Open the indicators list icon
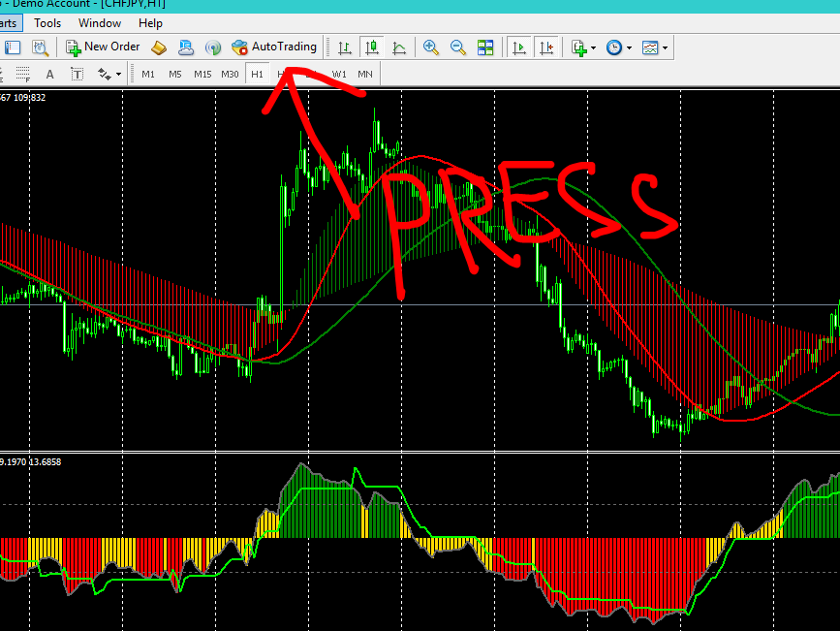This screenshot has height=631, width=840. pyautogui.click(x=579, y=47)
